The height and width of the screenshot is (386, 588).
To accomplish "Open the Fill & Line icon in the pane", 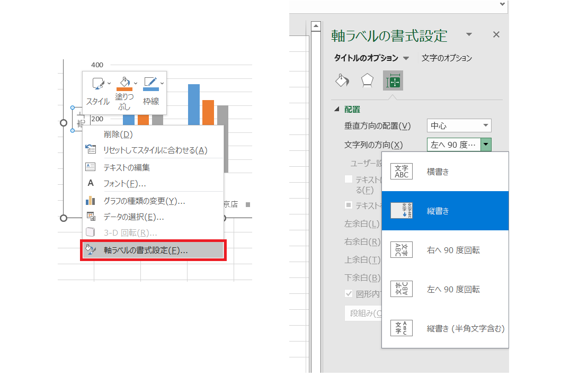I will click(342, 80).
